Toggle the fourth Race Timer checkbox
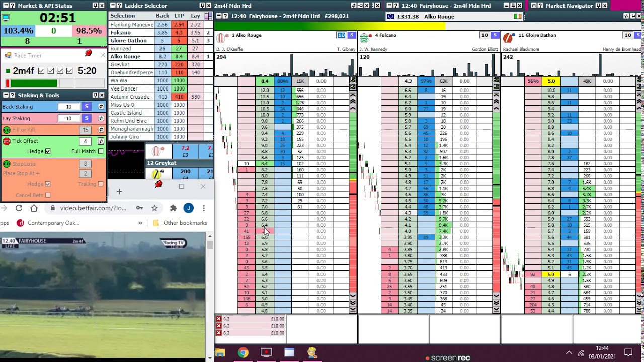The width and height of the screenshot is (644, 362). pyautogui.click(x=69, y=71)
